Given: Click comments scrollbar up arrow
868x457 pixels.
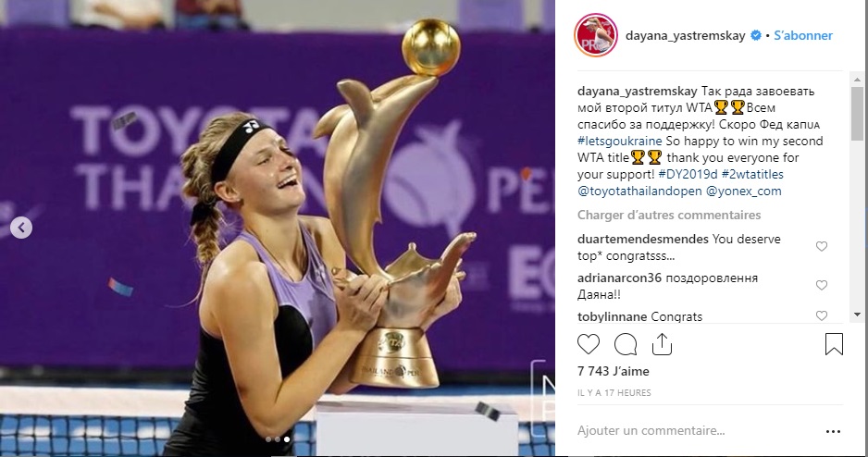Looking at the screenshot, I should [858, 80].
